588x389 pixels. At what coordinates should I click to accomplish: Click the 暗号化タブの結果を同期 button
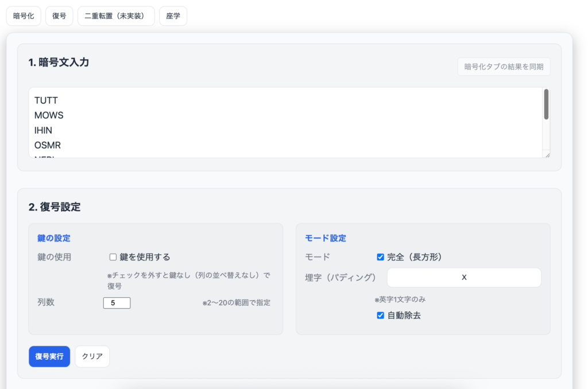(504, 67)
